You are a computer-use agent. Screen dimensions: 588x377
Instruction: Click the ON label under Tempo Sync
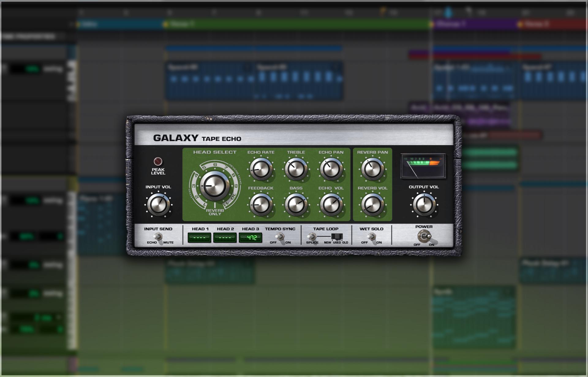click(x=288, y=242)
